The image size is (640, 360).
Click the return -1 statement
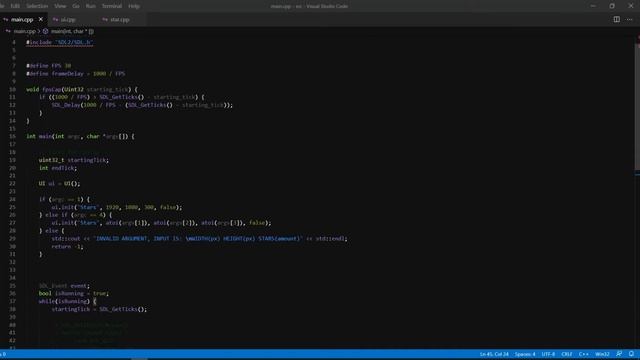[67, 246]
